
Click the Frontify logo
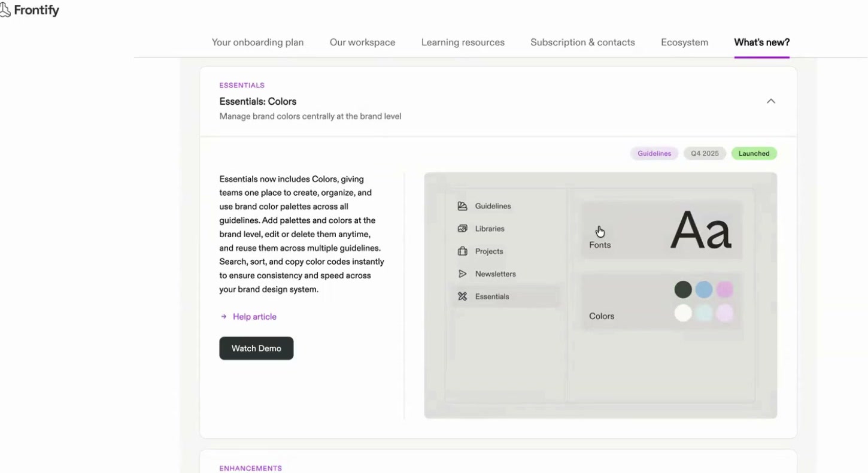pos(30,10)
